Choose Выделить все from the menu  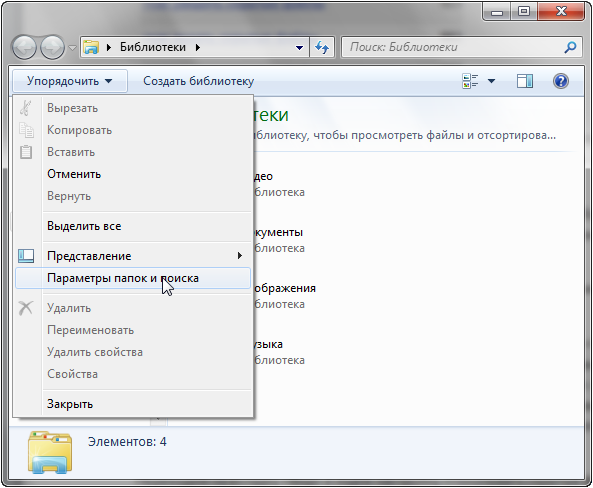[84, 226]
